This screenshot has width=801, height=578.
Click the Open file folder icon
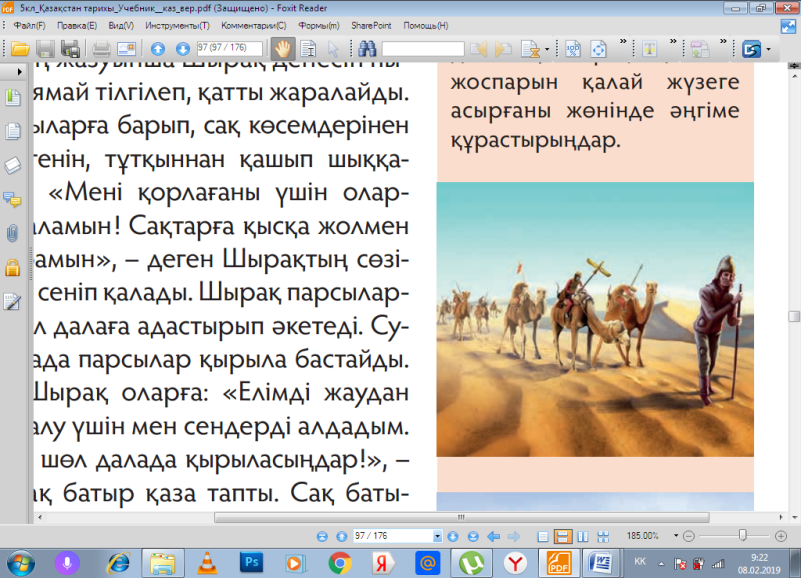pos(20,49)
